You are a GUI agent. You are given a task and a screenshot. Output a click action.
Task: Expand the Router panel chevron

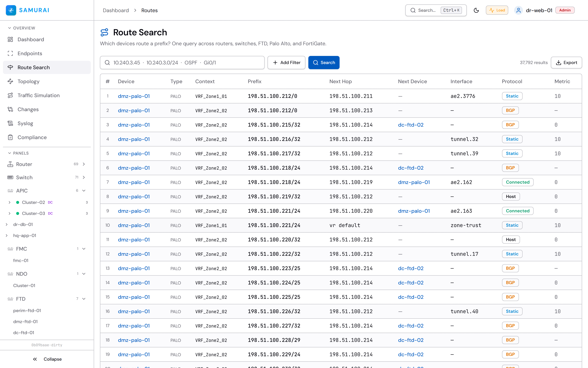(x=84, y=164)
